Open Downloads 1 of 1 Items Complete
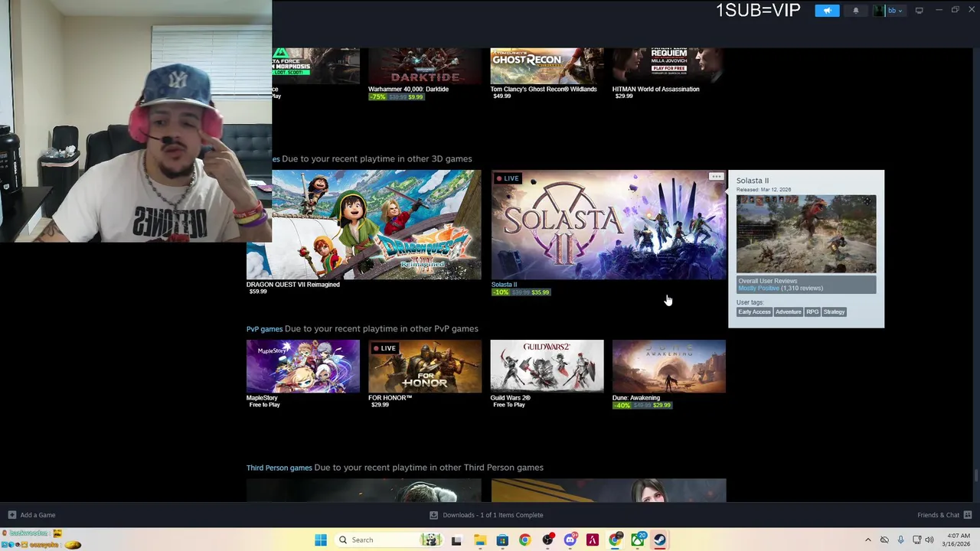This screenshot has height=551, width=980. click(492, 515)
